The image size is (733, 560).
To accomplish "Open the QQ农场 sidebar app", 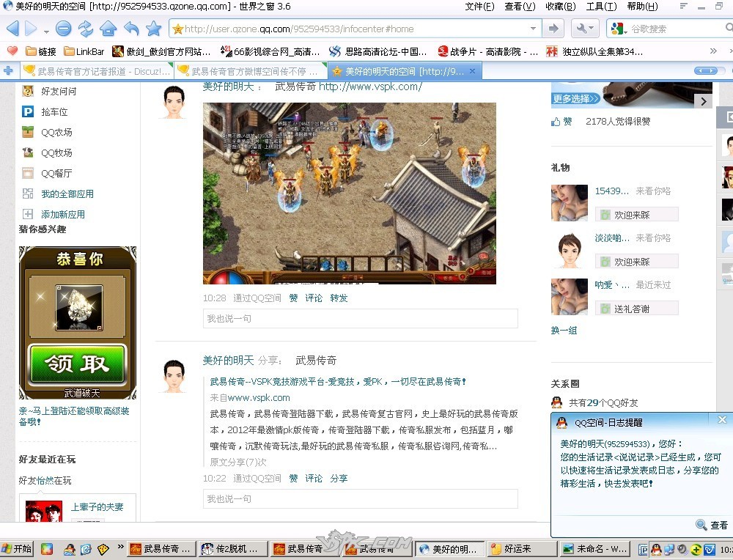I will click(x=47, y=132).
